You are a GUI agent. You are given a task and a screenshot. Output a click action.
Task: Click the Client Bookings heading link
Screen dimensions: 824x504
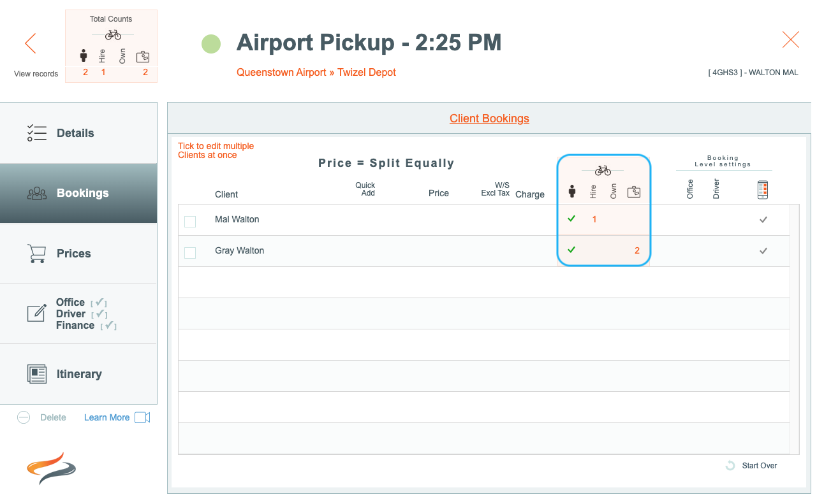[489, 119]
